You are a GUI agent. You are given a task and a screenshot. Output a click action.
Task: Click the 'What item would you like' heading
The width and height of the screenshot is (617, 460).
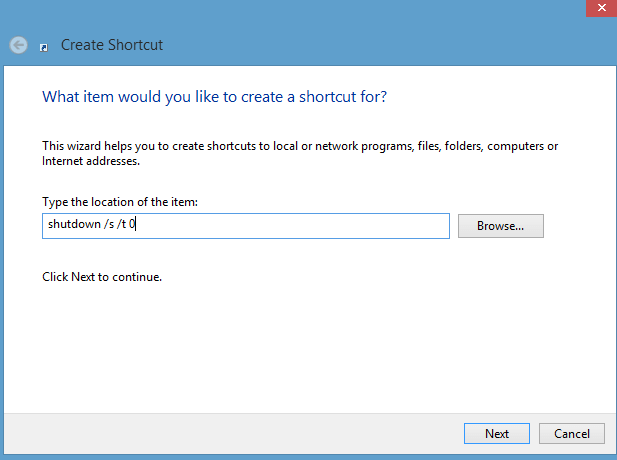(x=214, y=97)
